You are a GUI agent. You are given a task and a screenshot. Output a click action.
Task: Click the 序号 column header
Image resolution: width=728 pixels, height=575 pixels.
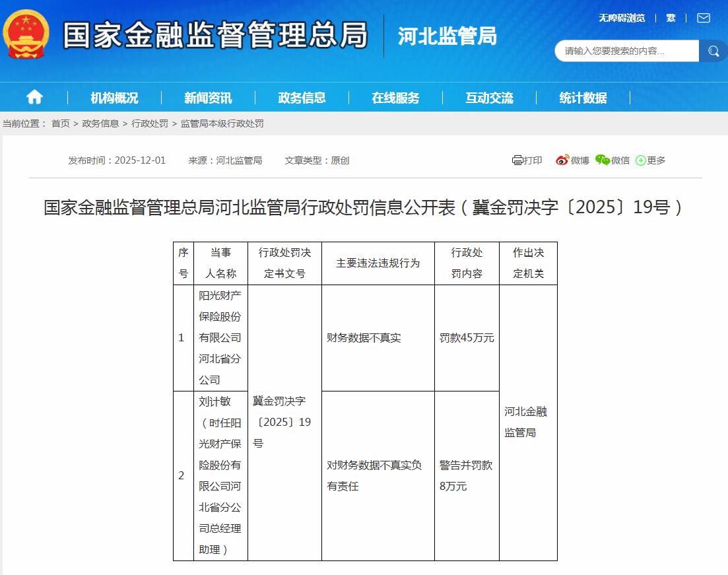183,263
